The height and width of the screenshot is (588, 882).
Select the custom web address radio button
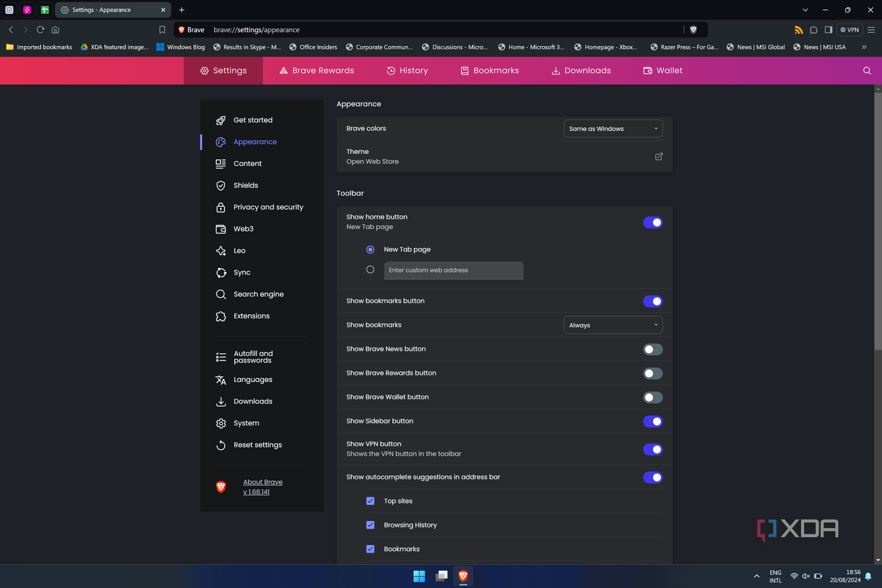click(370, 270)
